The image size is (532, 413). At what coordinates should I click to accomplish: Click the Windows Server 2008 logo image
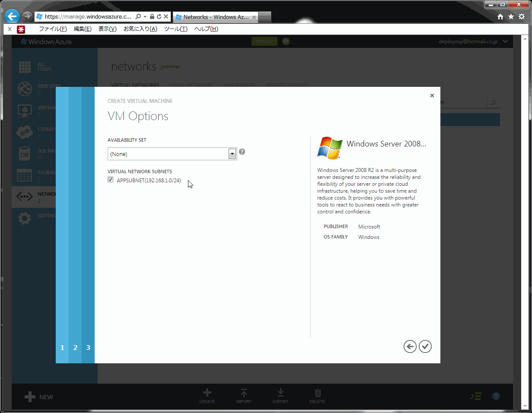coord(330,148)
